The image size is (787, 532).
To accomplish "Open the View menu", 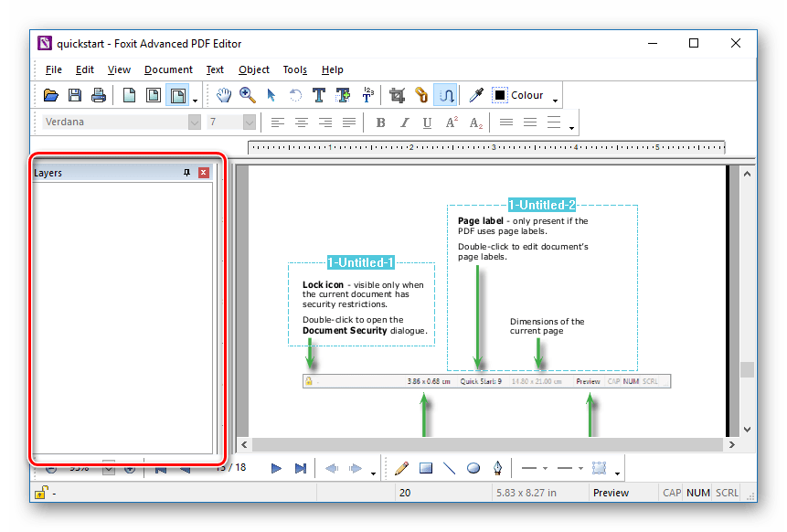I will click(x=119, y=69).
